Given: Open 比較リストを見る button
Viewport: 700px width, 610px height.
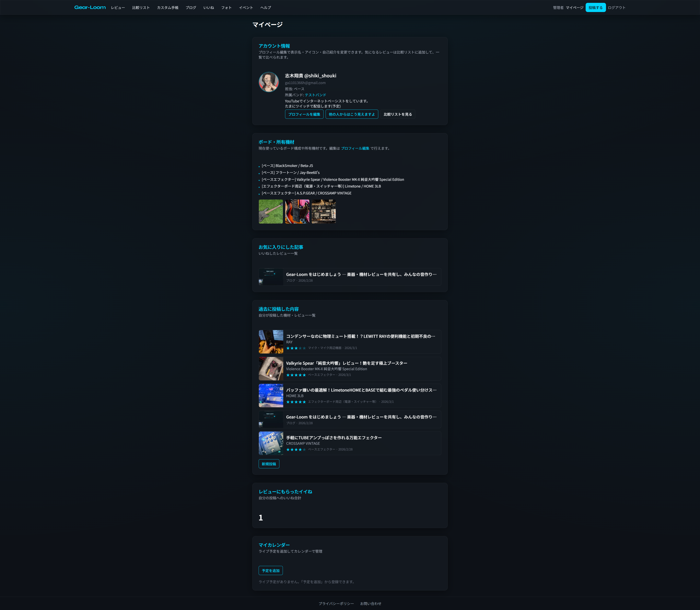Looking at the screenshot, I should pyautogui.click(x=397, y=114).
